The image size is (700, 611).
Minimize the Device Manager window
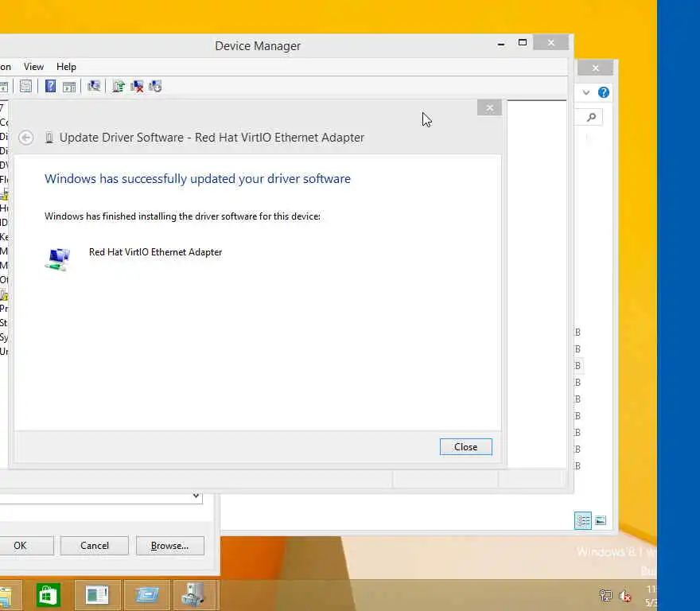point(501,43)
